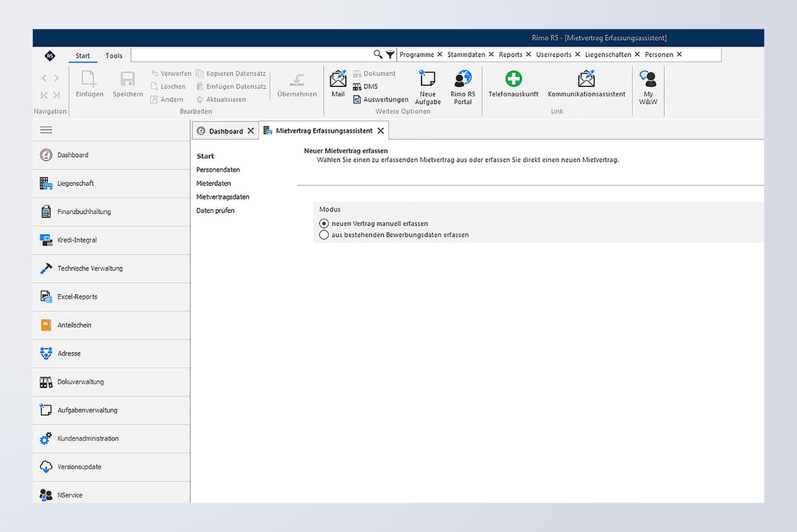This screenshot has width=797, height=532.
Task: Toggle the hamburger sidebar collapse menu
Action: (x=46, y=130)
